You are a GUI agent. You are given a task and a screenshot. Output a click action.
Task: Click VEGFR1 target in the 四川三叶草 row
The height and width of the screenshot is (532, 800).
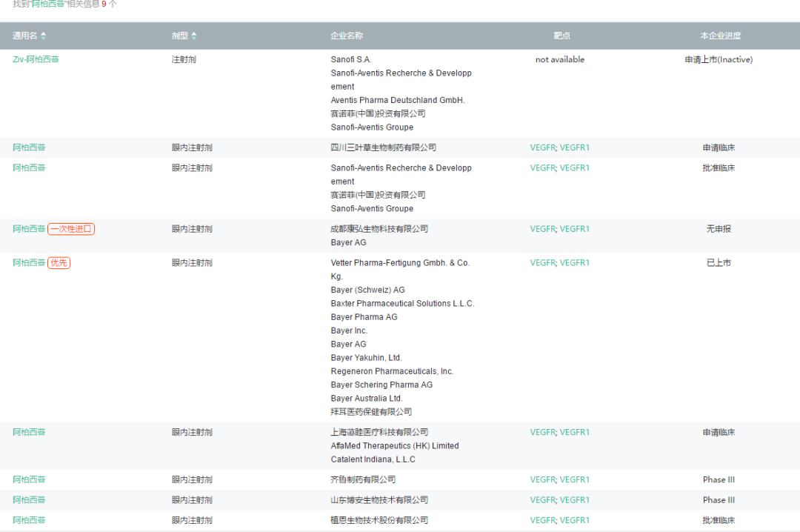pos(575,147)
